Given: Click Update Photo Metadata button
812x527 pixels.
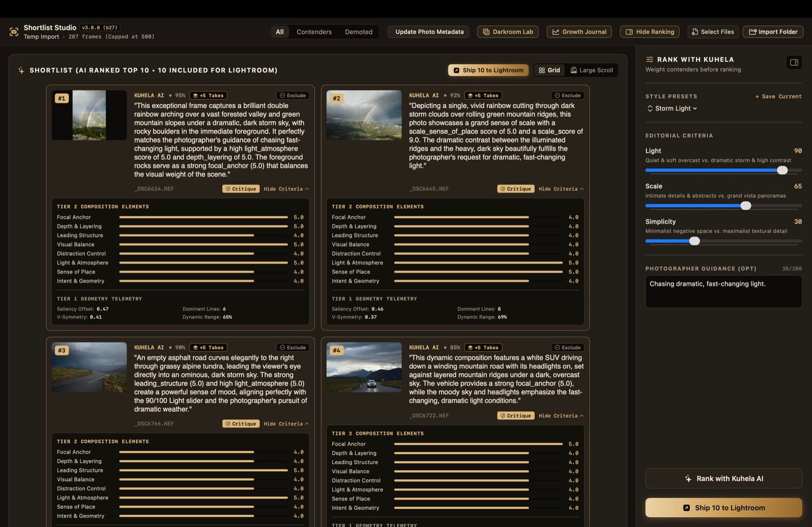Looking at the screenshot, I should point(429,32).
